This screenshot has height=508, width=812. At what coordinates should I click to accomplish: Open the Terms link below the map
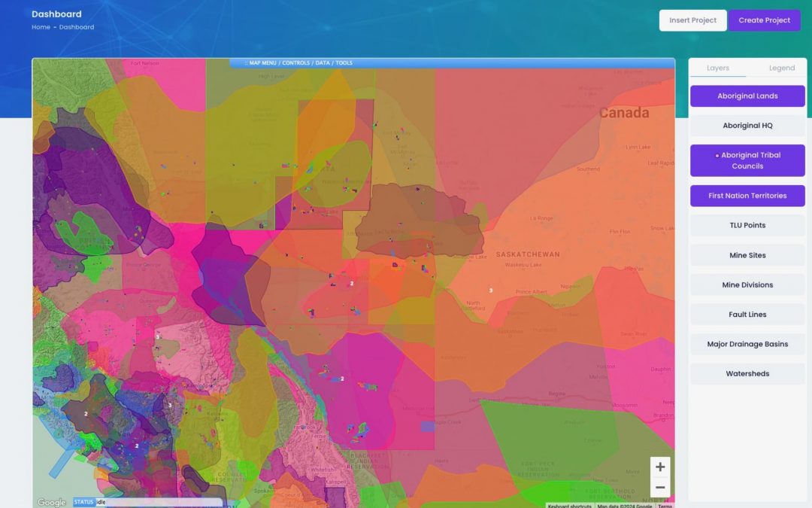pos(665,506)
